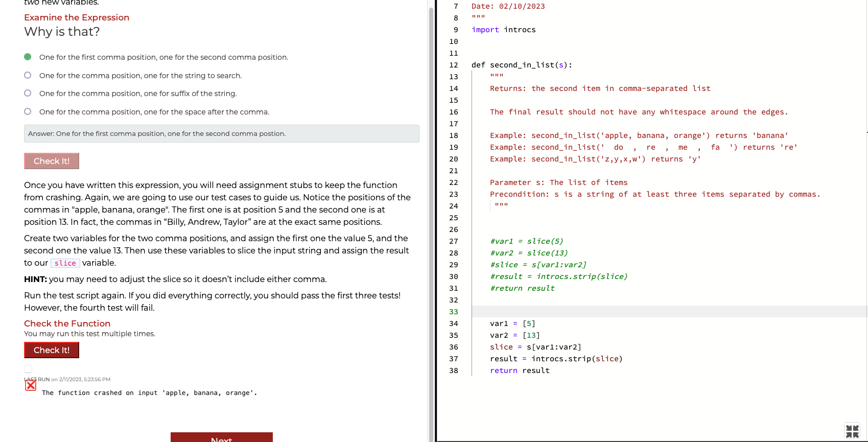Viewport: 868px width, 442px height.
Task: Click comment line '#slice = s[var1:var2]'
Action: point(538,265)
